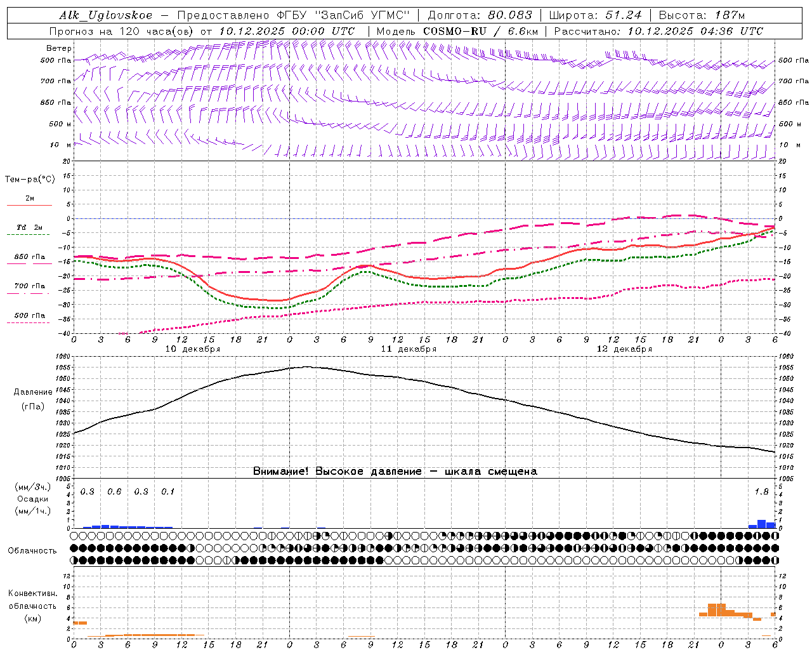Click the Рассчитано: 10.12.2025 04:36 UTC timestamp
The image size is (812, 650).
click(x=658, y=31)
